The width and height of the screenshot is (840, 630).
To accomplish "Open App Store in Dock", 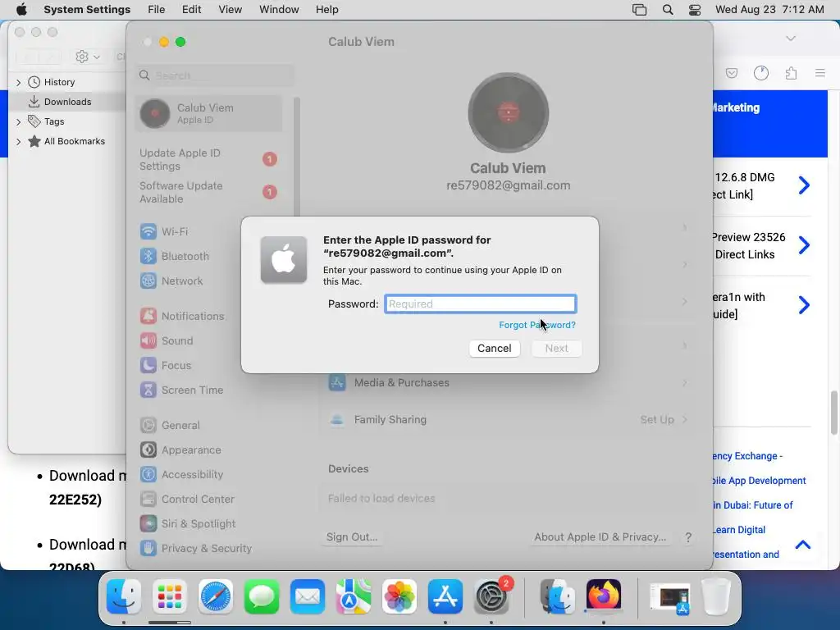I will tap(445, 596).
